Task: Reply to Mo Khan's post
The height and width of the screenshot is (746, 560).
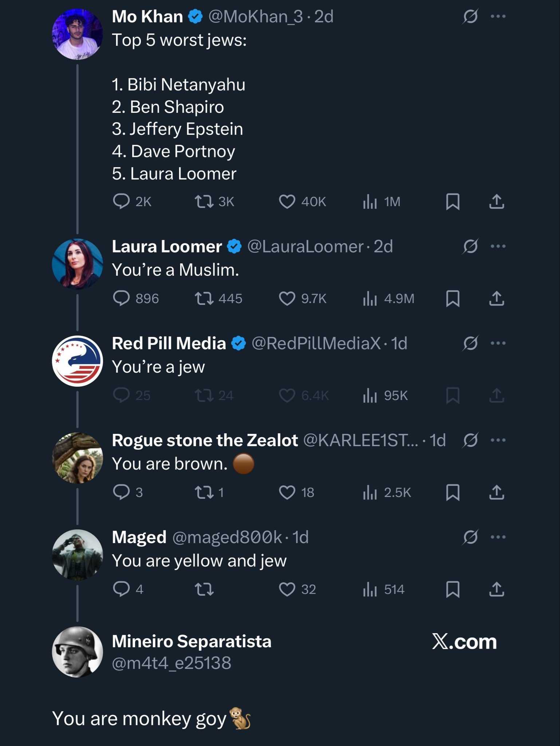Action: pos(121,201)
